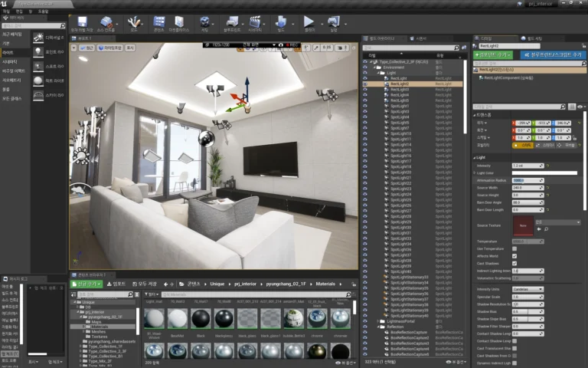This screenshot has height=368, width=588.
Task: Click the REC record indicator on overlay
Action: [292, 45]
